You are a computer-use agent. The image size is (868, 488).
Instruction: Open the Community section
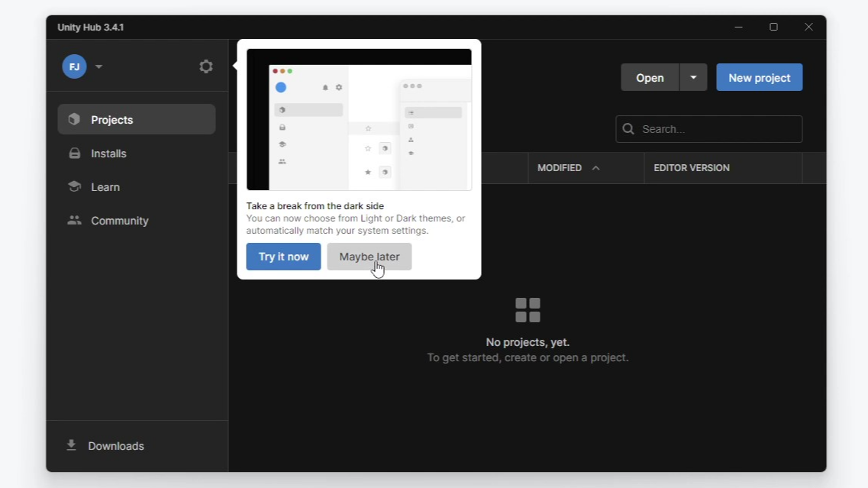(137, 221)
